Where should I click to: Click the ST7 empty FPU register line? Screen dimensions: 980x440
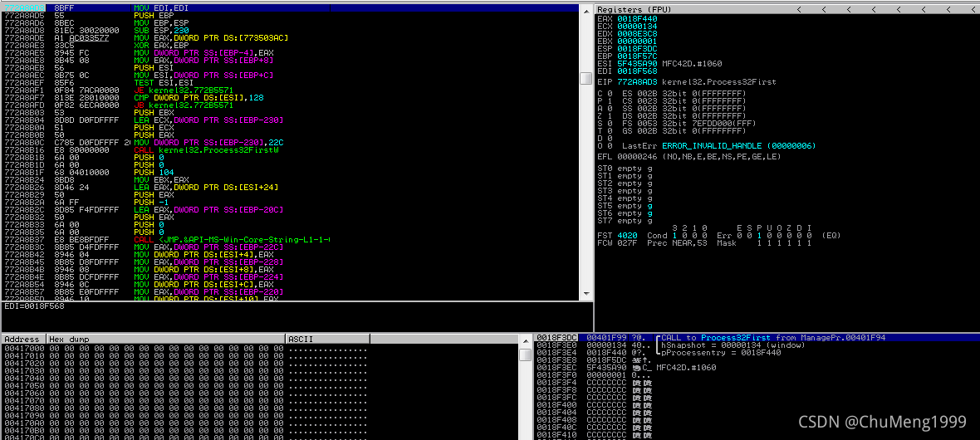625,220
